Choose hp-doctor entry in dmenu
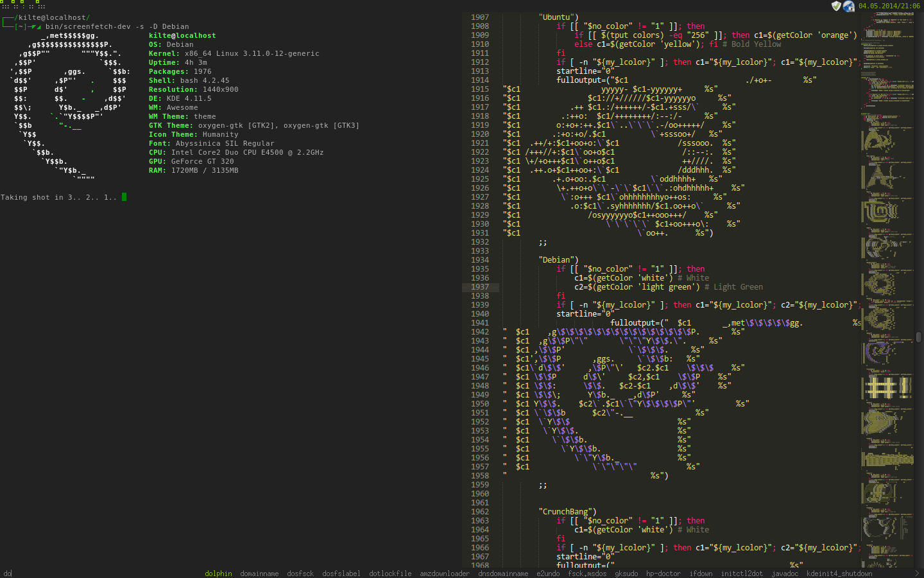The height and width of the screenshot is (578, 924). point(663,574)
